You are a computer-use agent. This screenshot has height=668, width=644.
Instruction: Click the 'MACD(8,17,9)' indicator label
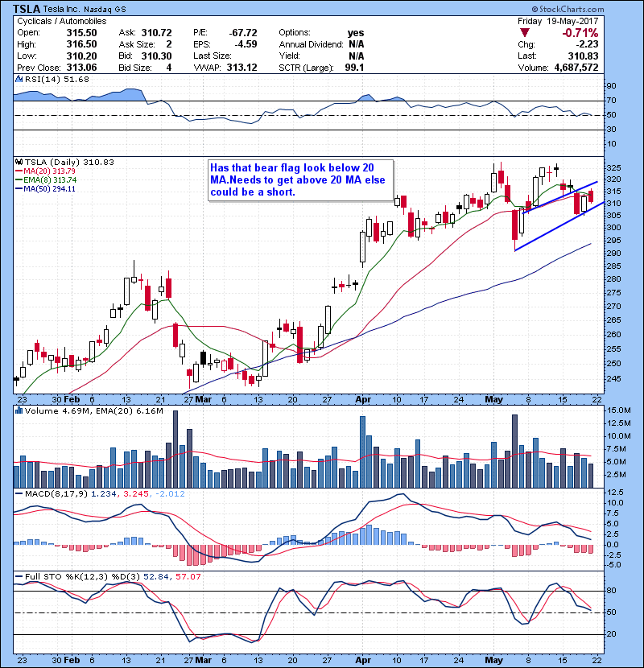click(x=56, y=494)
